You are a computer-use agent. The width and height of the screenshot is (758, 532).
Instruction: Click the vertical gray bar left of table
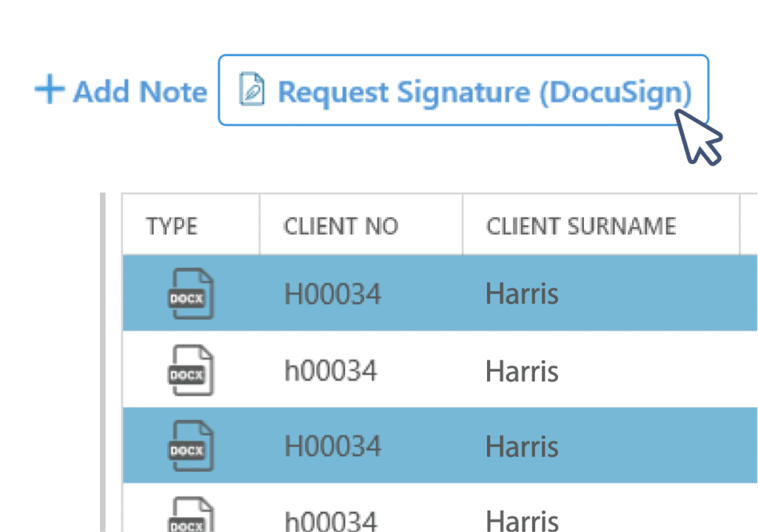point(102,363)
